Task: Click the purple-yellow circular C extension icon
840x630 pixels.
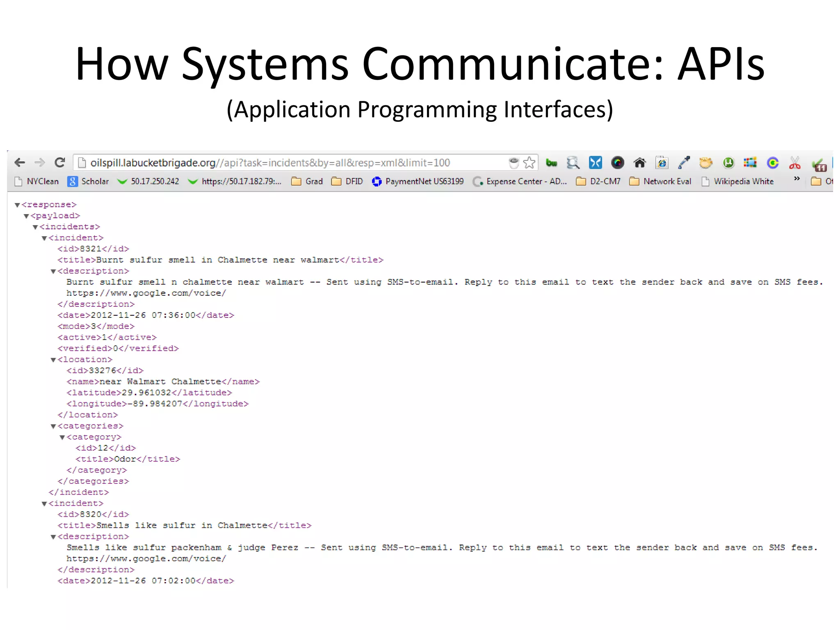Action: [772, 163]
